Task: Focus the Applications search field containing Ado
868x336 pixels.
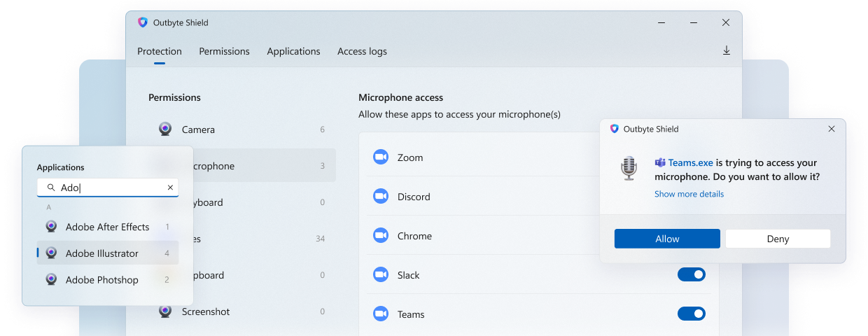Action: point(108,188)
